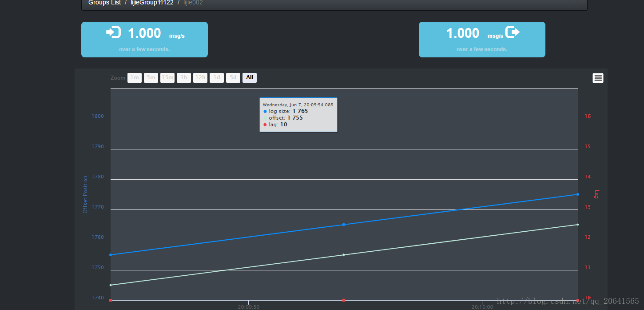Set chart zoom to 5d
Screen dimensions: 644x310
[x=233, y=78]
